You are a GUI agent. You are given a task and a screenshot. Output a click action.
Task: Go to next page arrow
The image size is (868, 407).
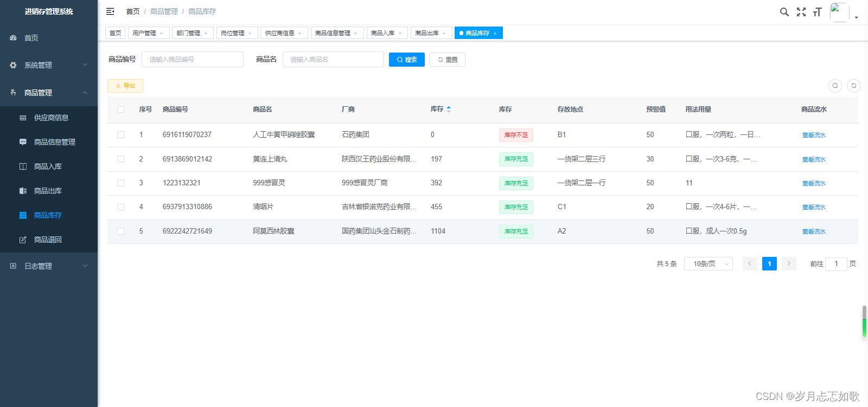789,264
